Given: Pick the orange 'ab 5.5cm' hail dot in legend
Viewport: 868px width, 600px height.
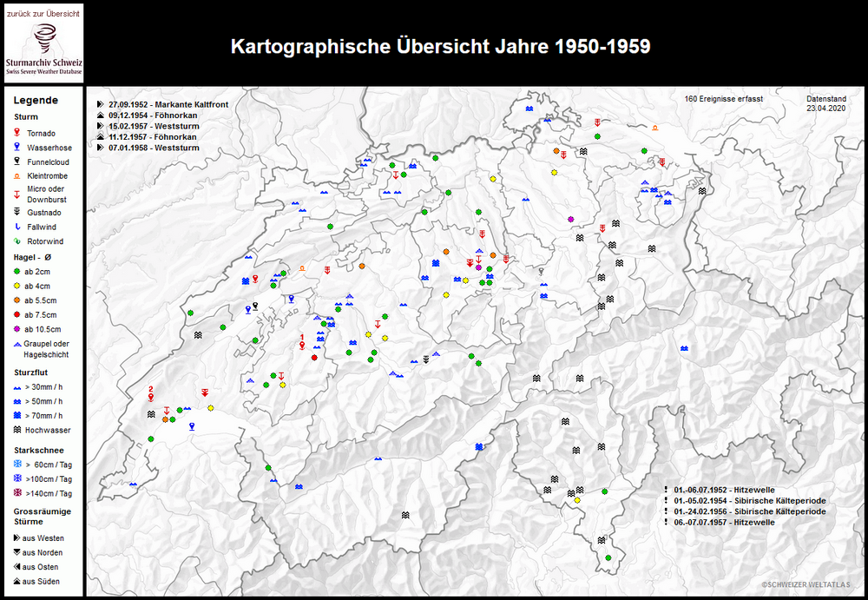Looking at the screenshot, I should point(17,300).
